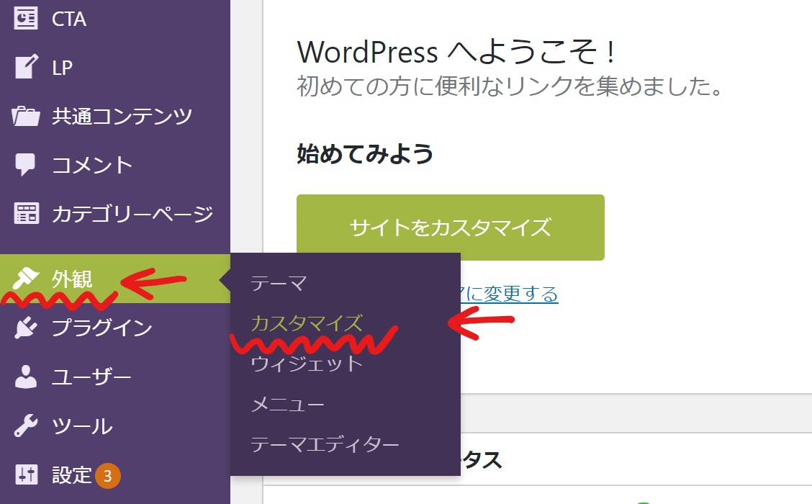
Task: Click the orange 3 badge on 設定
Action: click(x=107, y=475)
